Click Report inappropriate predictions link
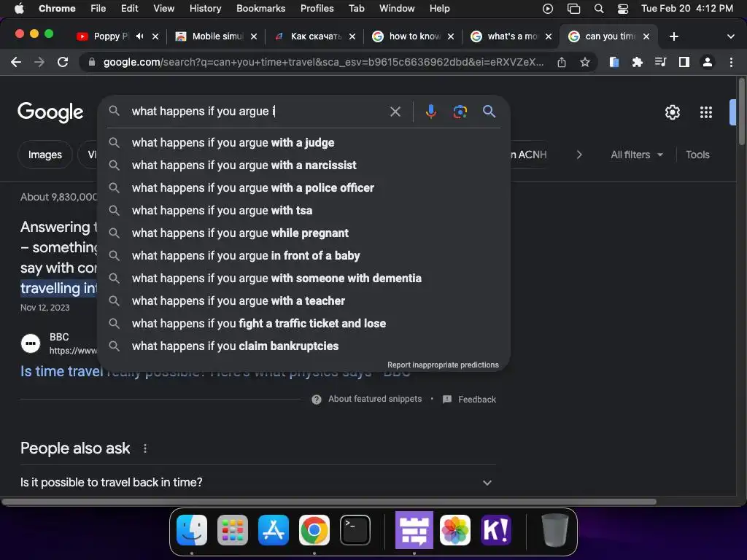 (443, 365)
